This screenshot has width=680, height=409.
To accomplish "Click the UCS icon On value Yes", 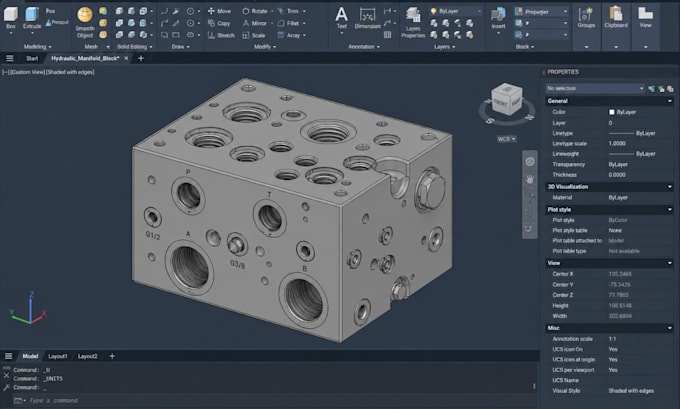I will 613,349.
